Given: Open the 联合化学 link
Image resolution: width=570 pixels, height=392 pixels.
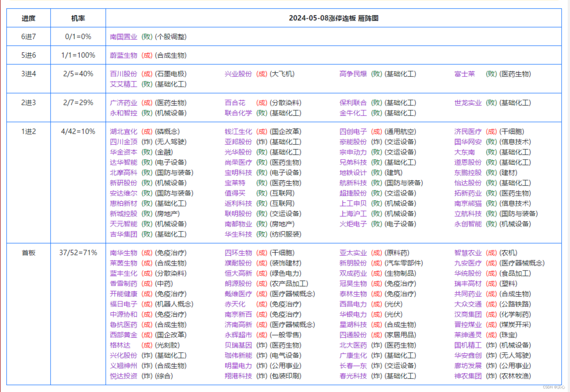Looking at the screenshot, I should (x=238, y=113).
